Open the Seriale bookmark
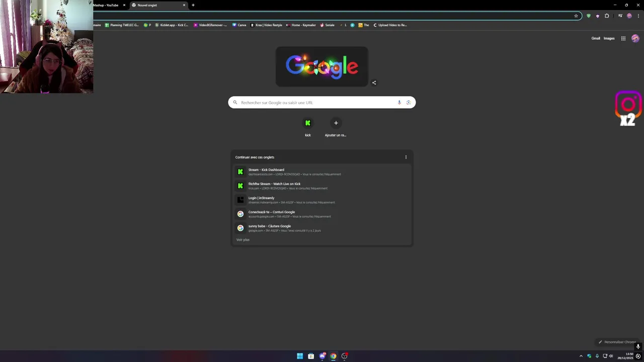The width and height of the screenshot is (644, 362). pos(327,25)
